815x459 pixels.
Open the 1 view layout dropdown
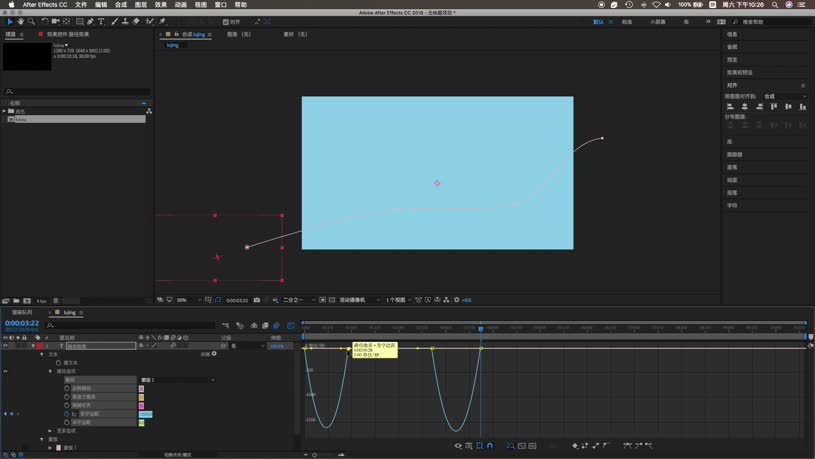(x=399, y=300)
